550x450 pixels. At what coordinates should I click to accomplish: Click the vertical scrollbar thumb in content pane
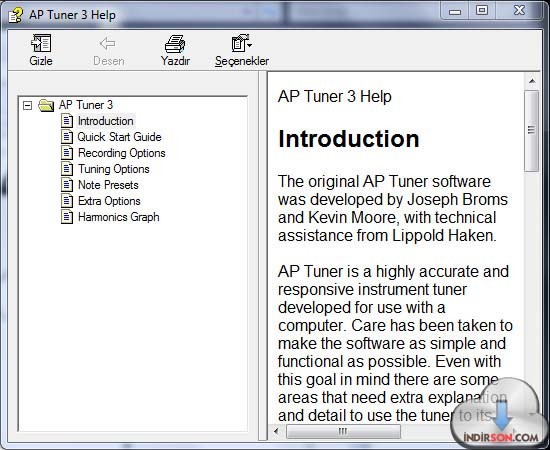532,130
